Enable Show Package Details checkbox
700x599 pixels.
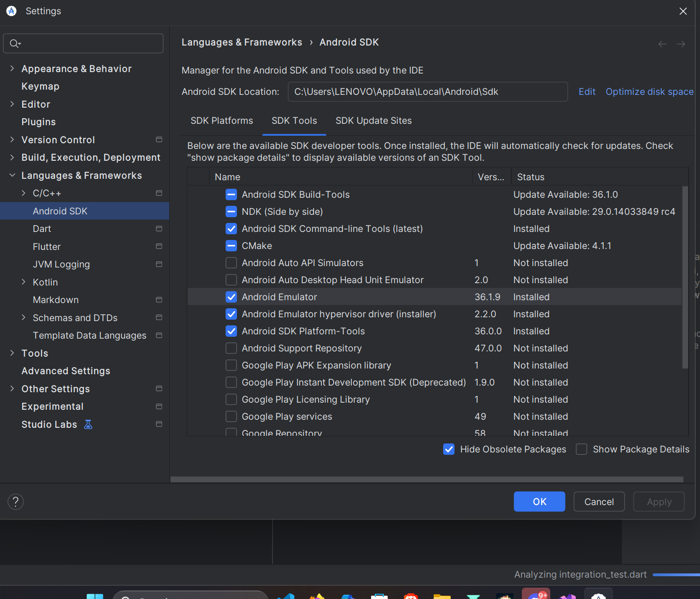pyautogui.click(x=582, y=449)
